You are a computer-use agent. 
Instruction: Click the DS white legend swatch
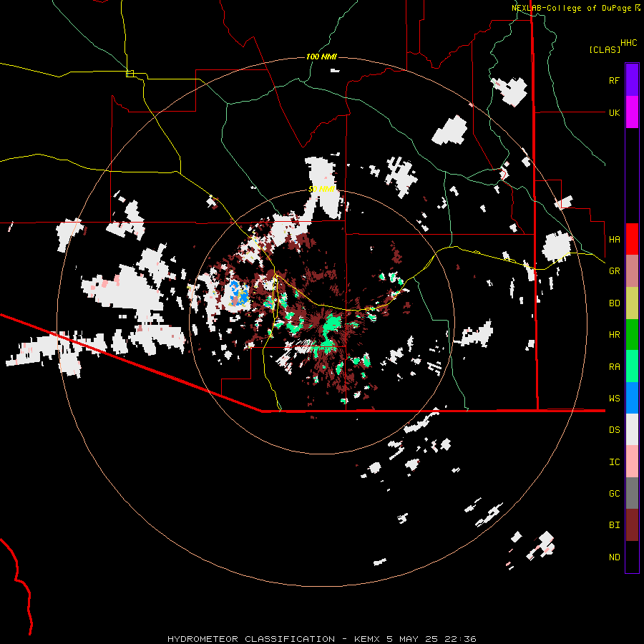click(632, 429)
